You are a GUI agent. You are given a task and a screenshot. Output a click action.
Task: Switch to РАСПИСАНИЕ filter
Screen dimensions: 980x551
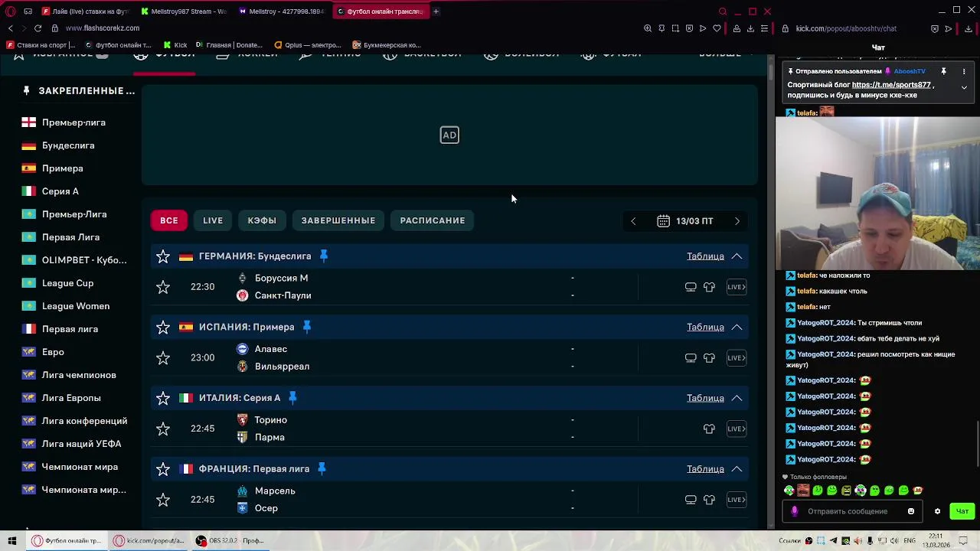click(x=433, y=220)
